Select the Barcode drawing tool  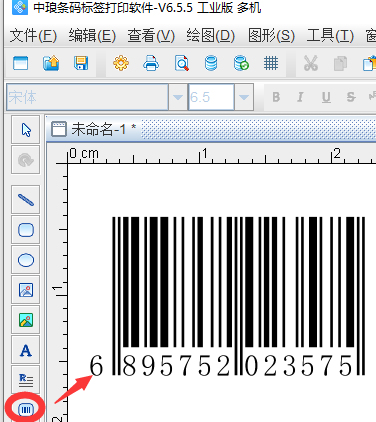(26, 409)
